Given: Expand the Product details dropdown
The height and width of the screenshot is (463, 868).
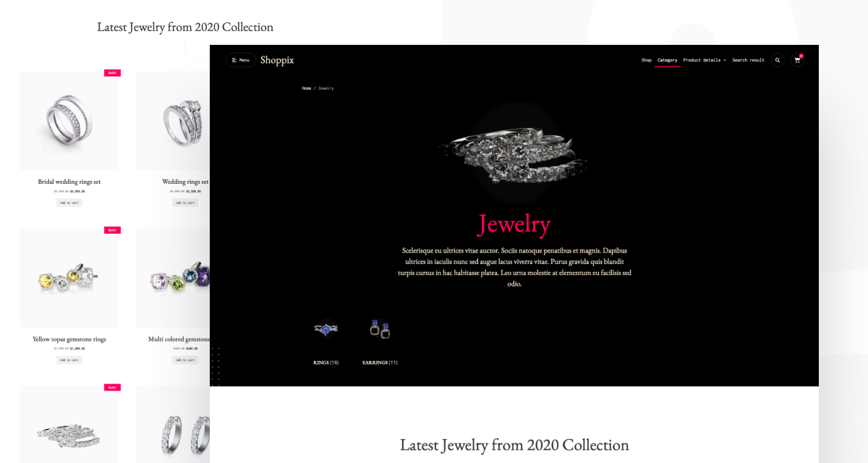Looking at the screenshot, I should point(705,60).
